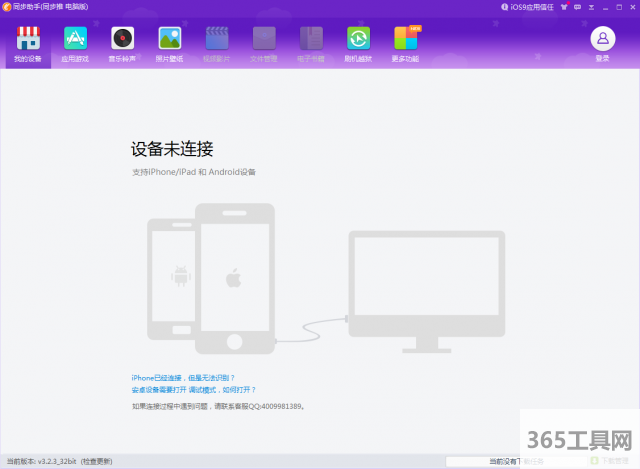Open the 'iPhone已经连接，但是无法识别' link
Viewport: 640px width, 469px height.
click(183, 378)
